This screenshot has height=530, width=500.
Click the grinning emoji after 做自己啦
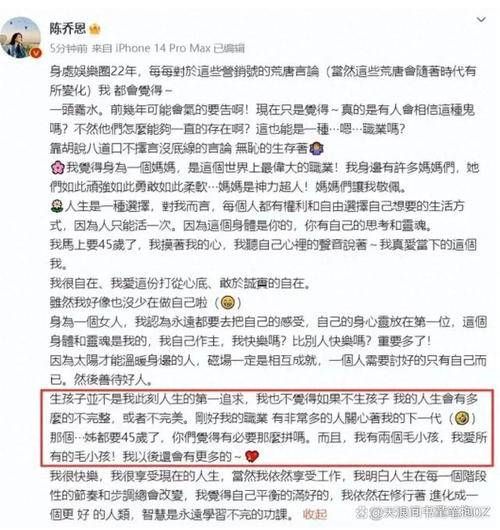click(228, 303)
